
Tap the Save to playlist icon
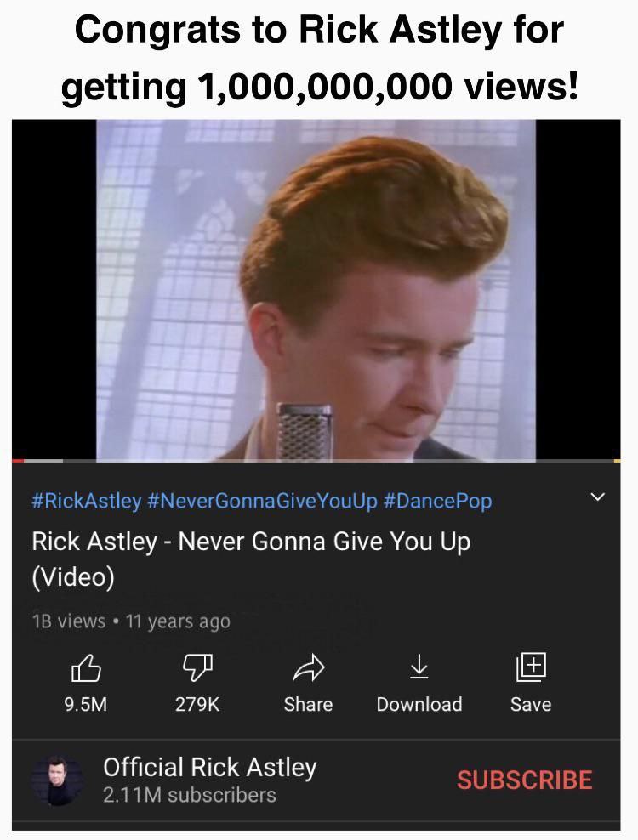[531, 667]
